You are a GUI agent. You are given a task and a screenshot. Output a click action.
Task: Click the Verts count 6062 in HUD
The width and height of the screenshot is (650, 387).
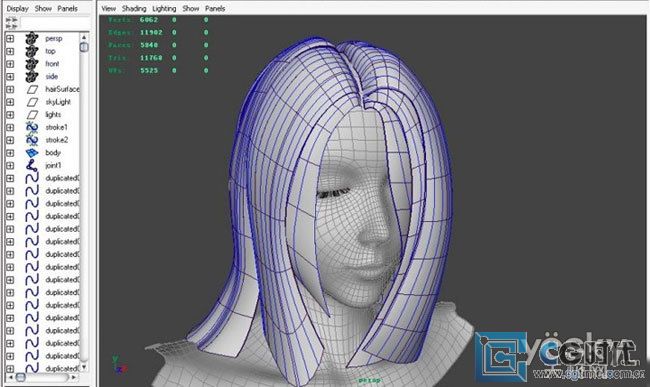click(x=149, y=19)
